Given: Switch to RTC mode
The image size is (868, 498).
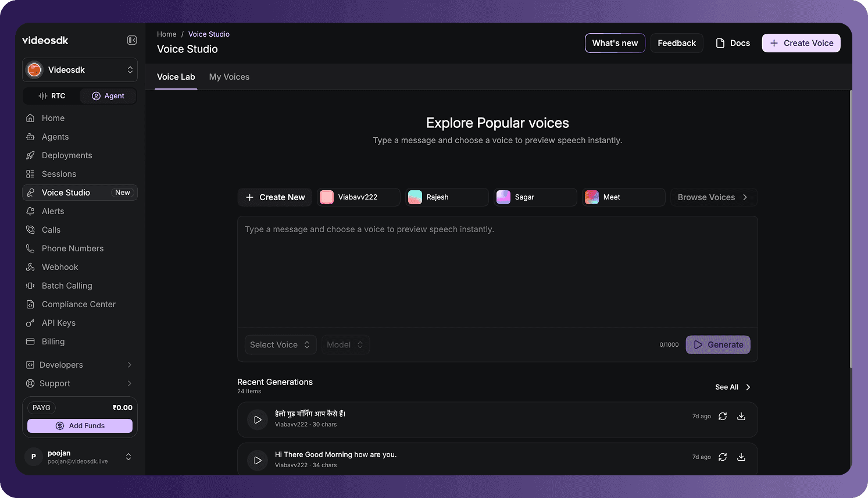Looking at the screenshot, I should [x=52, y=96].
